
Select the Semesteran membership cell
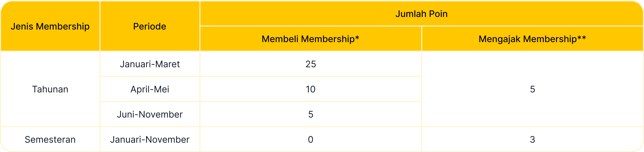coord(50,139)
